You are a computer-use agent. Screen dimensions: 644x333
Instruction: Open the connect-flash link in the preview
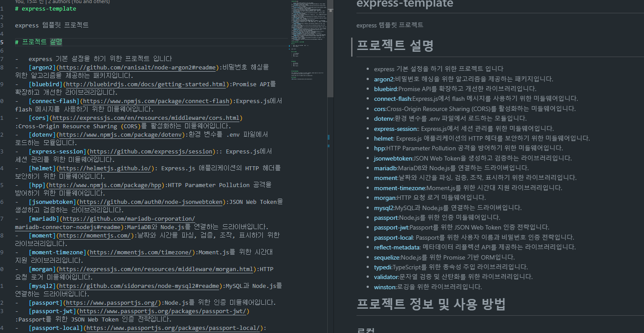pos(393,98)
